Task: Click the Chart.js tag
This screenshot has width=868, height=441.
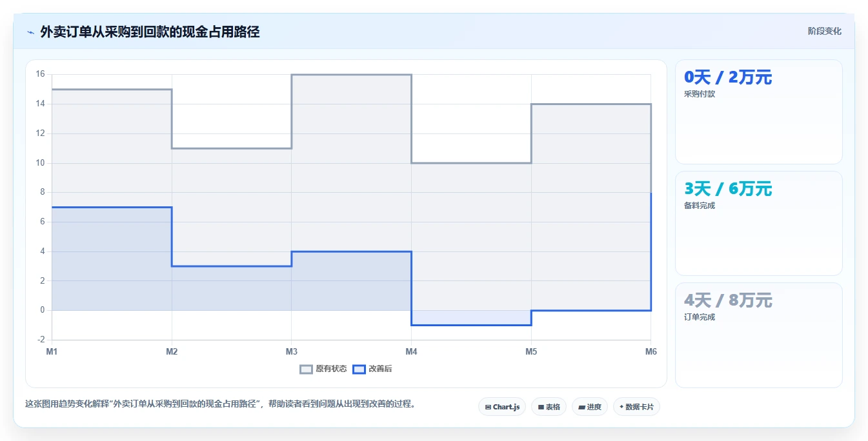Action: [502, 407]
